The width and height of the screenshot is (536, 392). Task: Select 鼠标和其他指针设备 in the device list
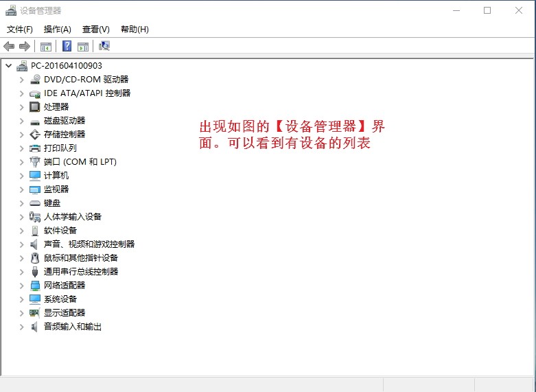(x=81, y=257)
